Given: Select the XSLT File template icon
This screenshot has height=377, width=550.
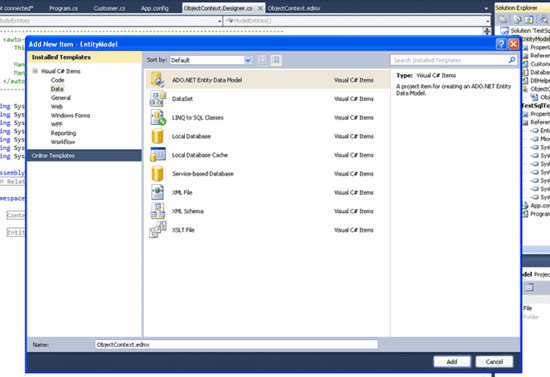Looking at the screenshot, I should point(157,230).
